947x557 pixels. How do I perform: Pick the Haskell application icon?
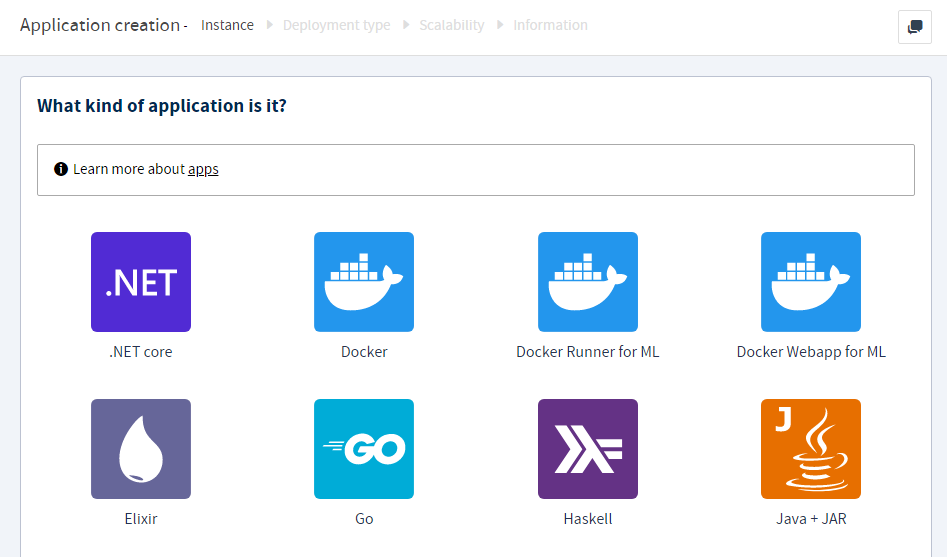pyautogui.click(x=588, y=449)
